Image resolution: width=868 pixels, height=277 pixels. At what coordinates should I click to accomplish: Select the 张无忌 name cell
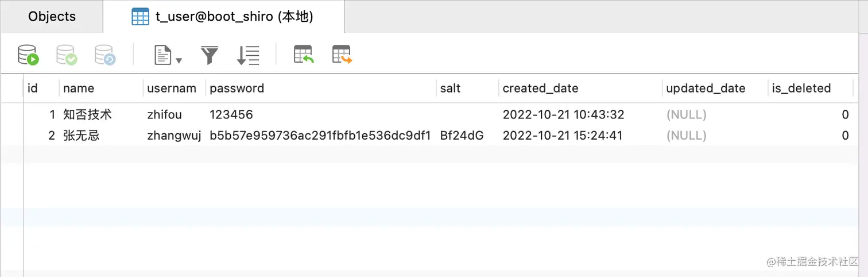tap(101, 136)
